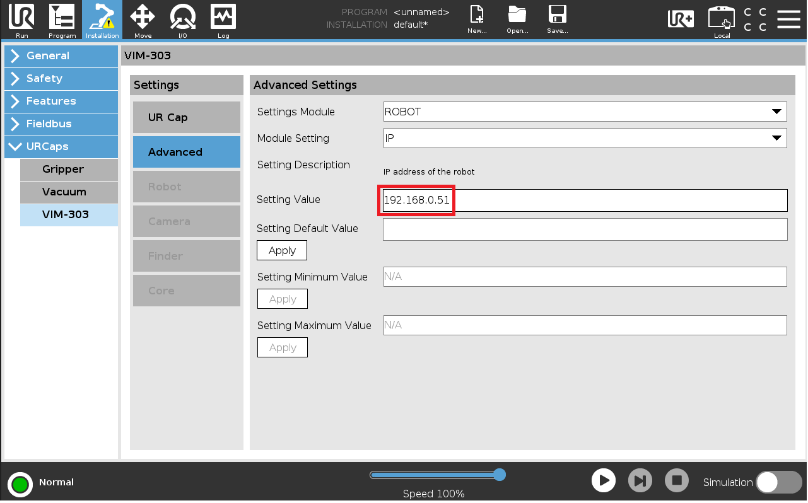
Task: Click the Setting Value field
Action: (585, 200)
